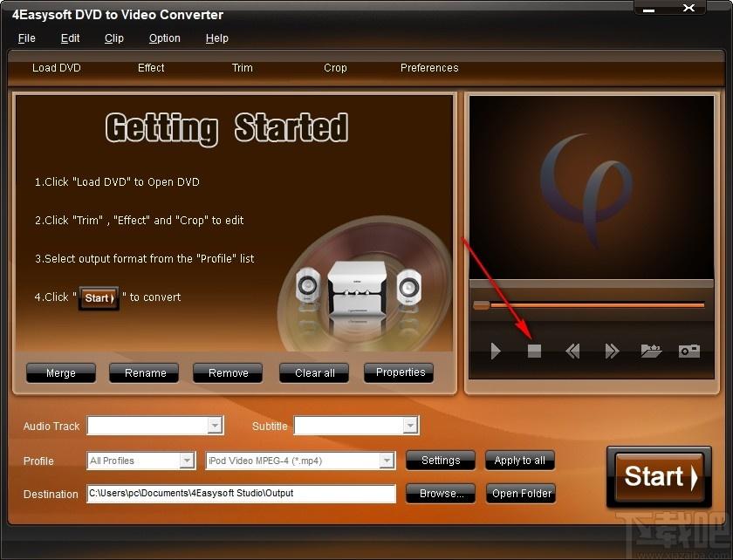Open the Effect tool in toolbar

[151, 68]
